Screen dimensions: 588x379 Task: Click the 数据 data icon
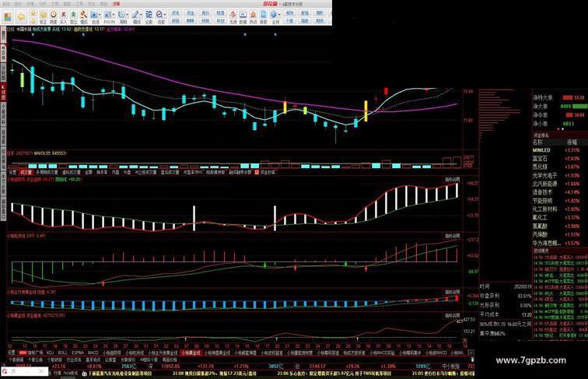[x=243, y=16]
